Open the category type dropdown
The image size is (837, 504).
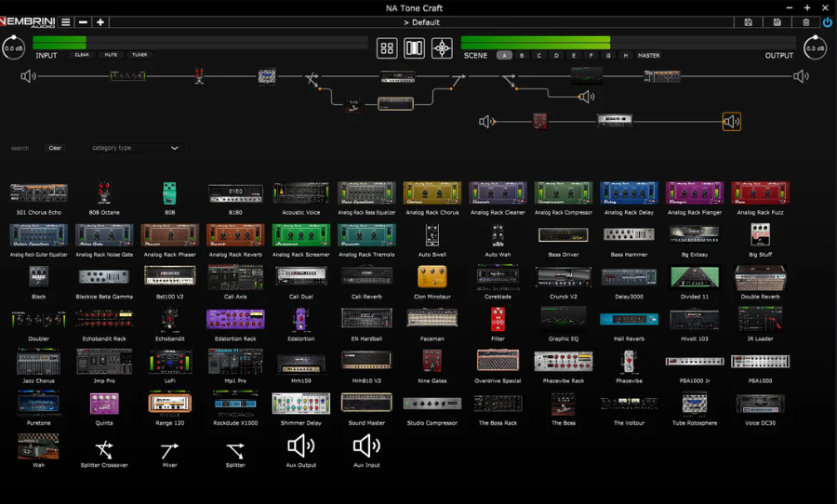(136, 148)
